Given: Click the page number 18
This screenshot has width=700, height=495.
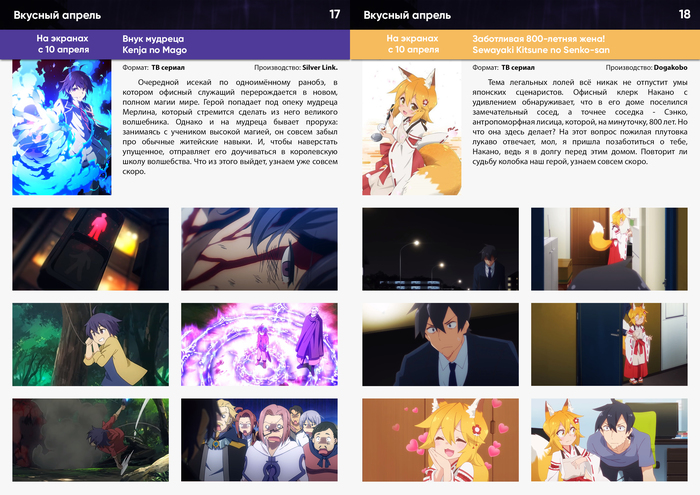Looking at the screenshot, I should [x=684, y=15].
